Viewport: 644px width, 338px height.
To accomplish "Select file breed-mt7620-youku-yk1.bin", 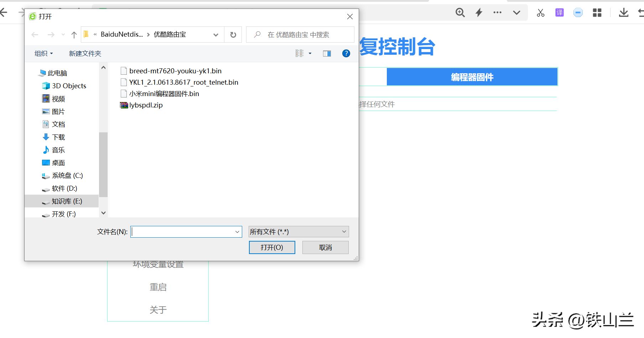I will [171, 71].
